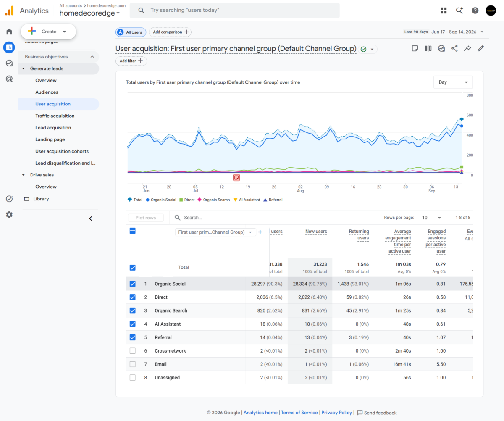Uncheck the AI Assistant row checkbox

(x=133, y=324)
